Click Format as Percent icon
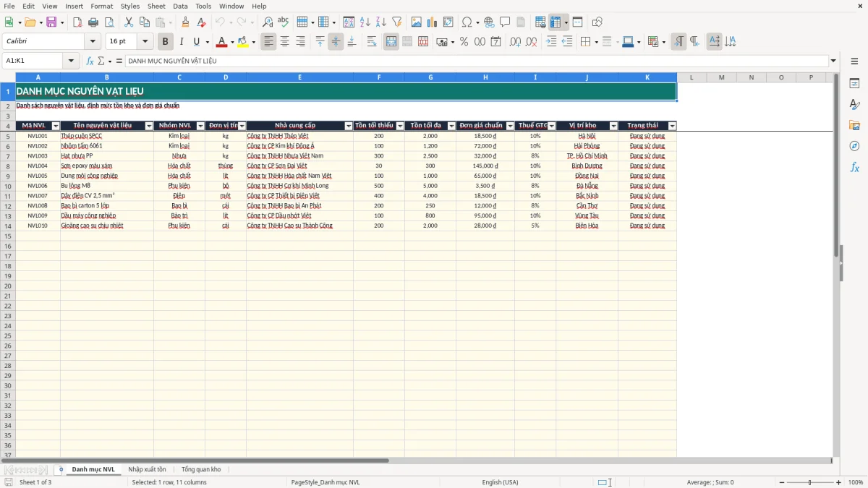Screen dimensions: 868x488 point(464,42)
